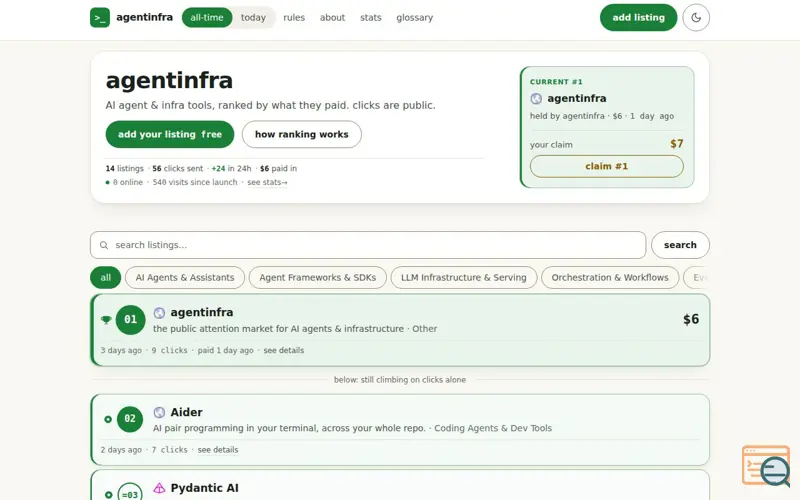Click 'held by agentinfra' text

pos(567,116)
